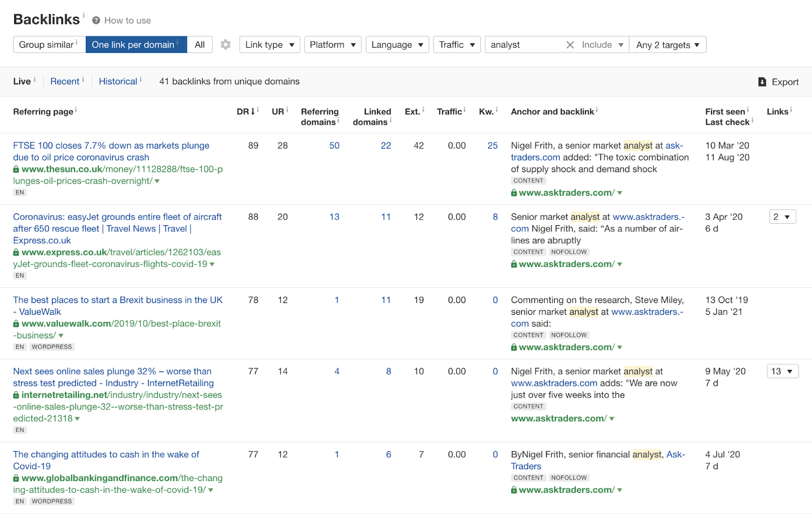812x514 pixels.
Task: Clear the analyst search filter
Action: point(570,45)
